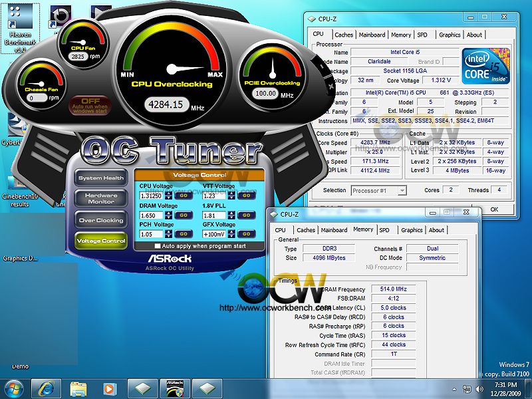This screenshot has width=532, height=399.
Task: Apply CPU Voltage with GO button
Action: click(184, 196)
